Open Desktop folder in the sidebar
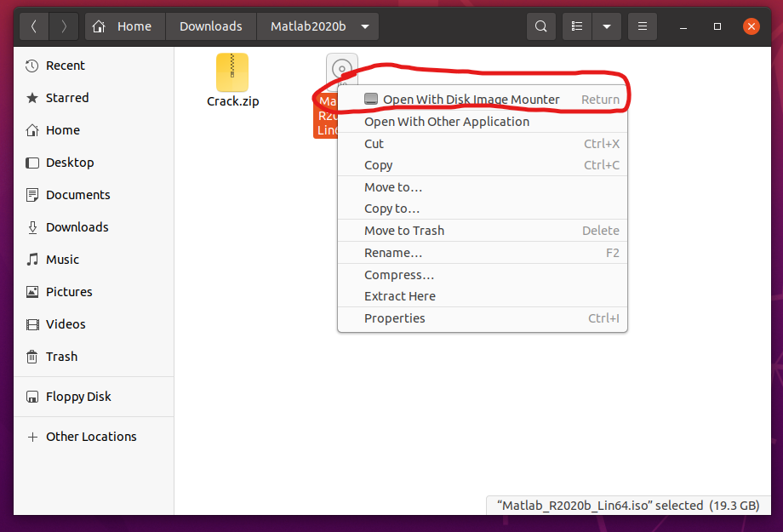 click(94, 163)
